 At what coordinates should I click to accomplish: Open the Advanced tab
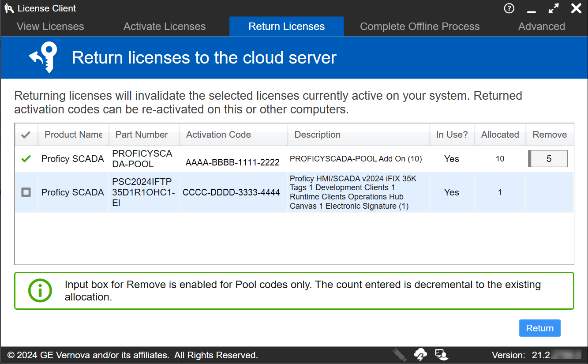[542, 26]
